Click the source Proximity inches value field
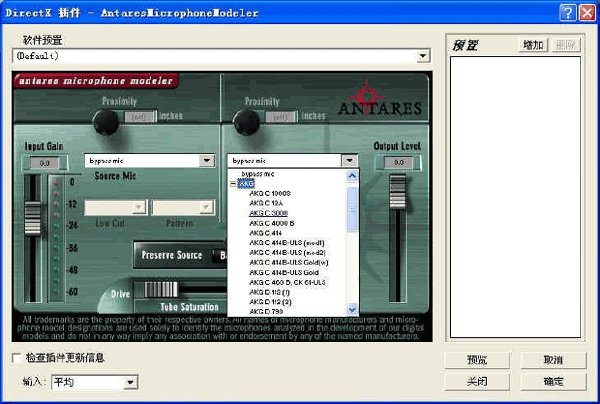Screen dimensions: 600x404 tap(139, 117)
